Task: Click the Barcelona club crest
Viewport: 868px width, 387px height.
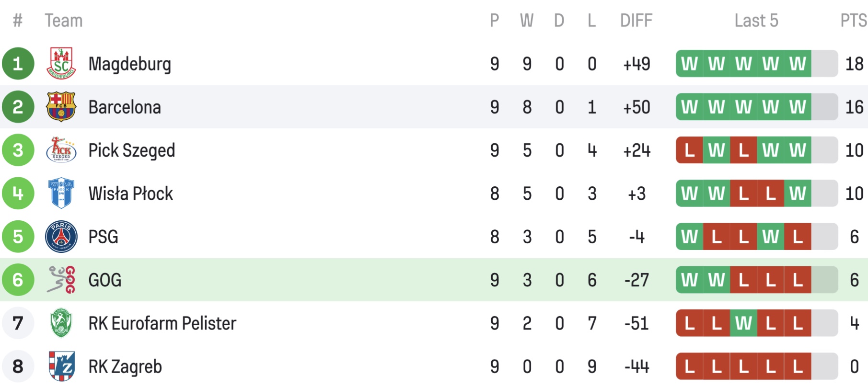Action: [61, 107]
